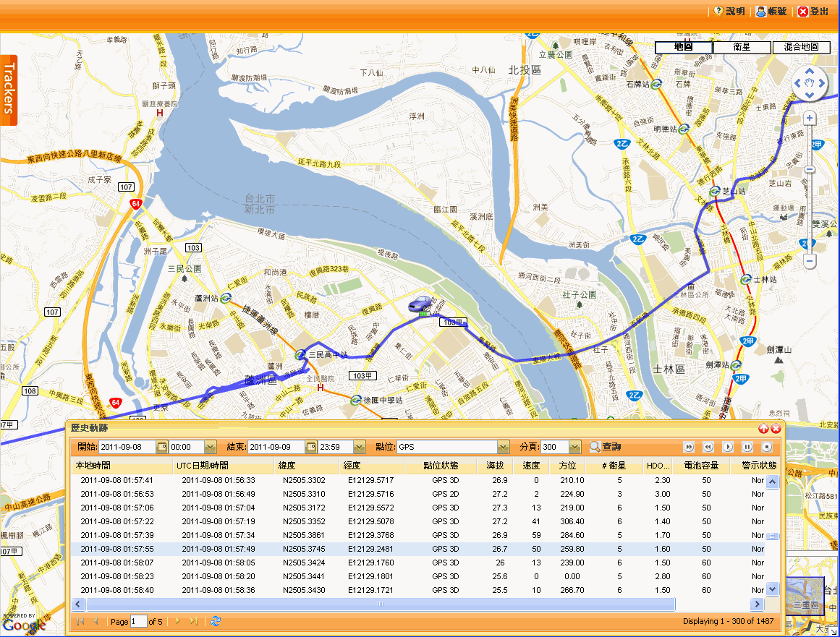This screenshot has width=840, height=637.
Task: Expand the 點位 GPS dropdown
Action: (x=503, y=447)
